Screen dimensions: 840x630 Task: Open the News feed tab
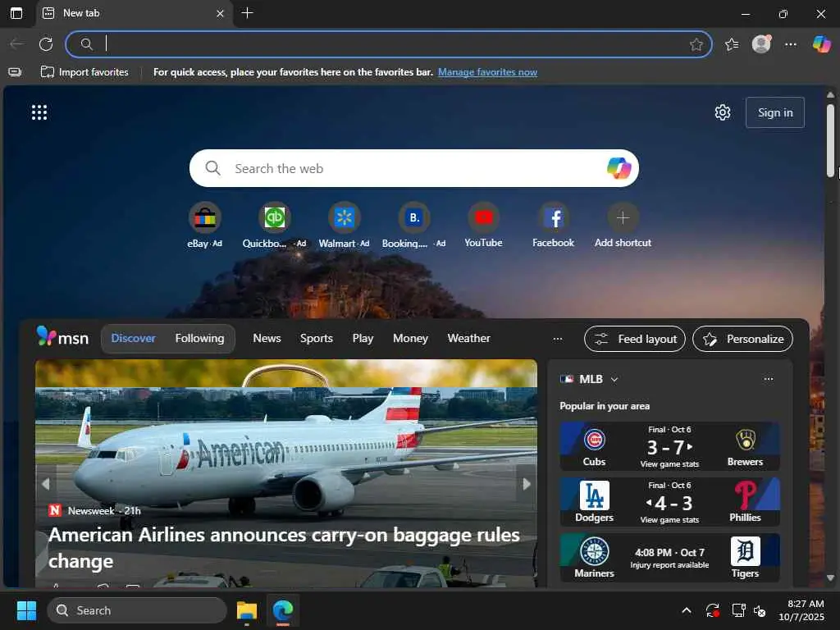pyautogui.click(x=267, y=338)
